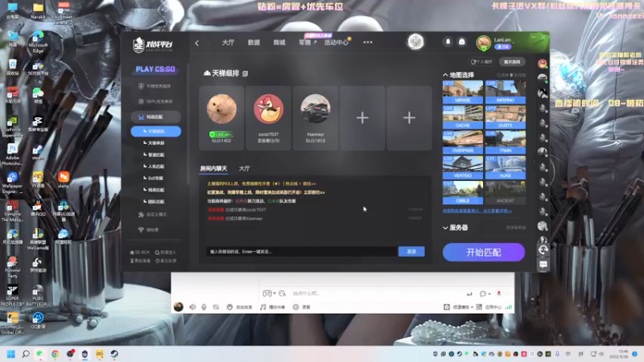Open the chat bubble icon below headset

coord(543,265)
